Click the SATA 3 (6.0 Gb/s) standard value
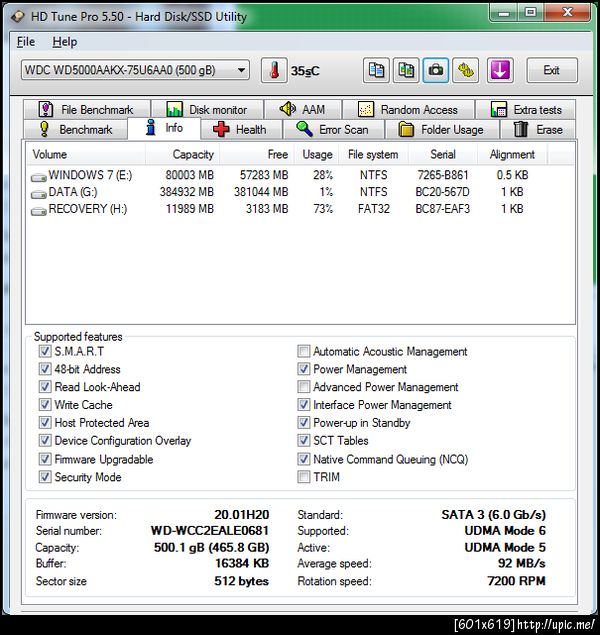This screenshot has height=635, width=600. point(494,514)
